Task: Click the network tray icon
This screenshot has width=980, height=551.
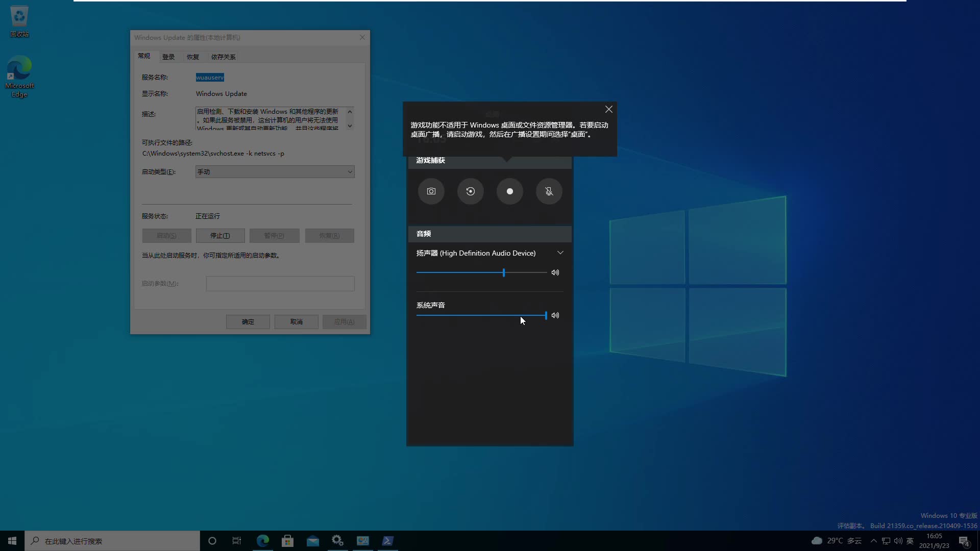Action: (886, 541)
